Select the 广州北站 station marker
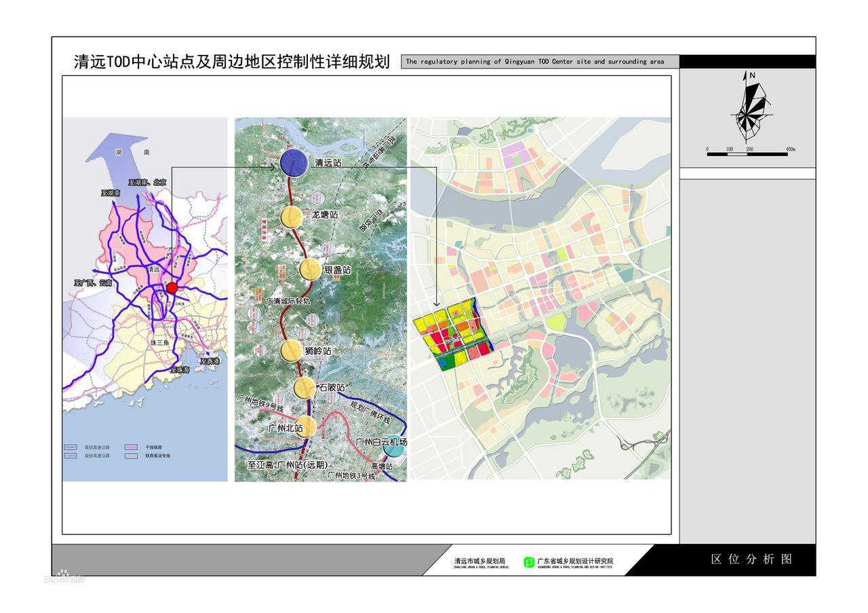Screen dimensions: 868x613 coord(305,427)
